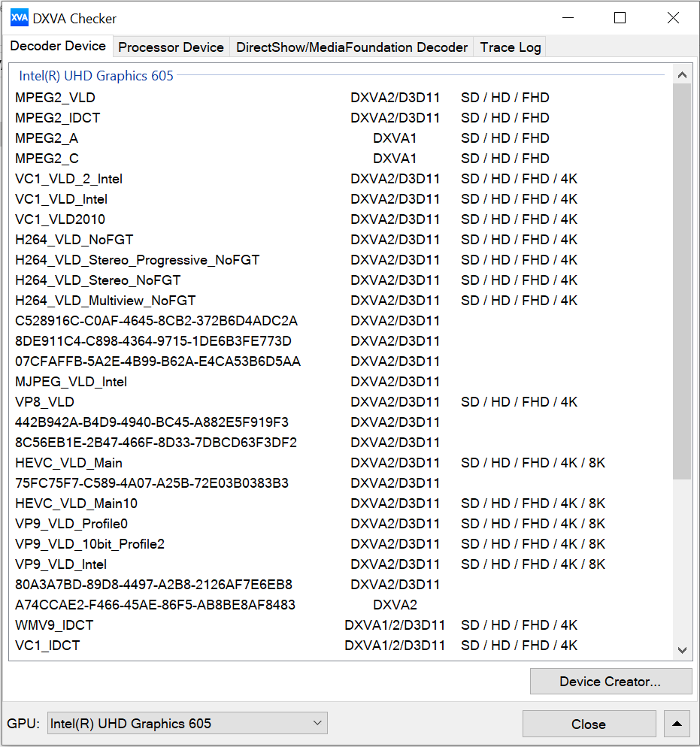Click the MPEG2_VLD list entry

click(56, 98)
